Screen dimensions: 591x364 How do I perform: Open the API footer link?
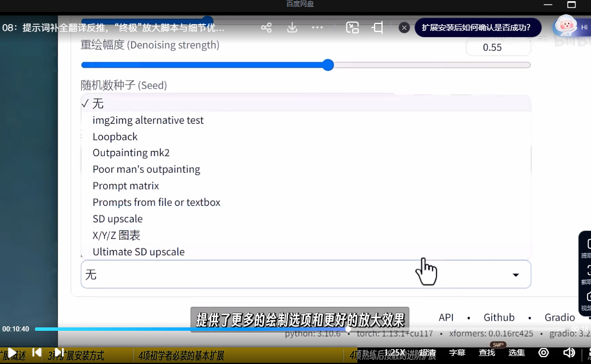446,318
